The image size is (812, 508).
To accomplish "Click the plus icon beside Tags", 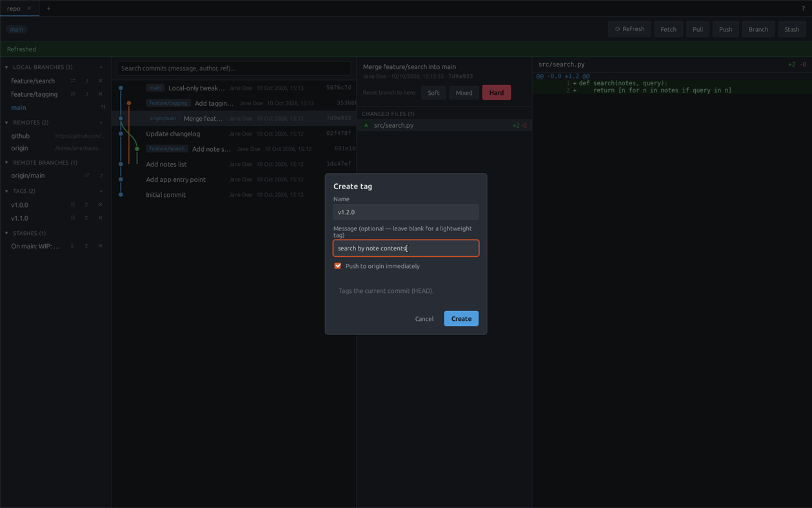I will pos(101,191).
